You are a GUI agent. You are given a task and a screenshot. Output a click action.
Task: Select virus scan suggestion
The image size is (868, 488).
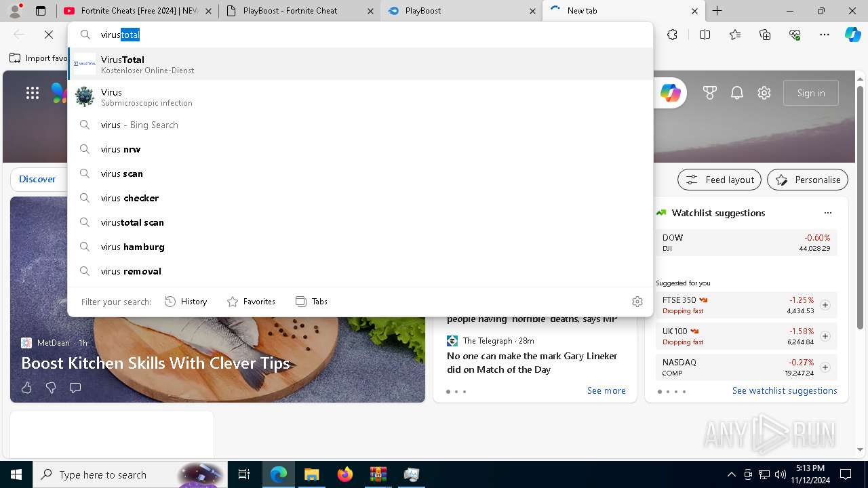(x=361, y=174)
